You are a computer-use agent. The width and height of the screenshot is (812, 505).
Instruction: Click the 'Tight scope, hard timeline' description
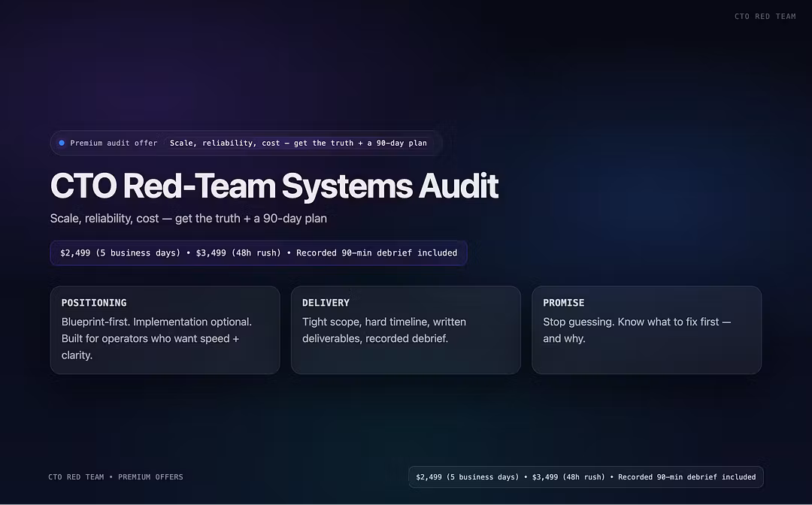[383, 330]
